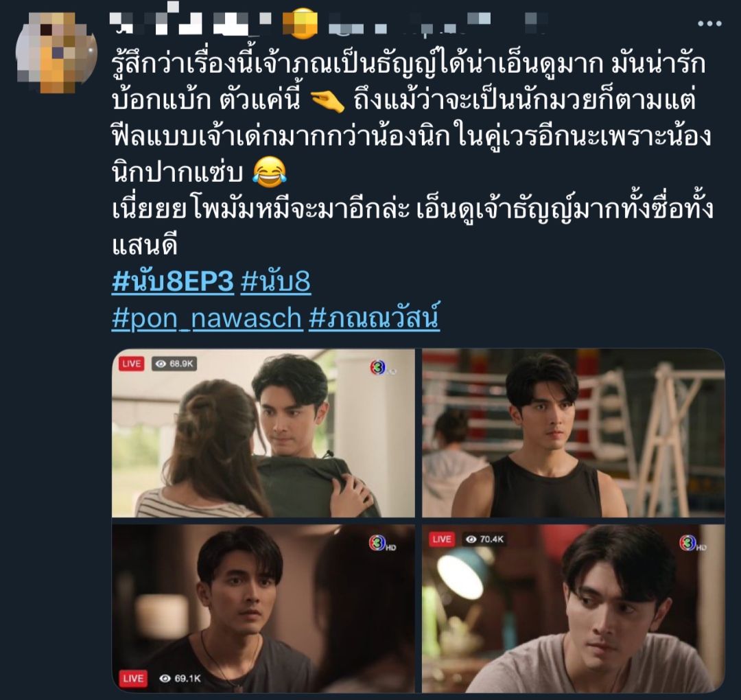The image size is (741, 700).
Task: Click Channel 3 HD logo in bottom-right image
Action: 692,544
